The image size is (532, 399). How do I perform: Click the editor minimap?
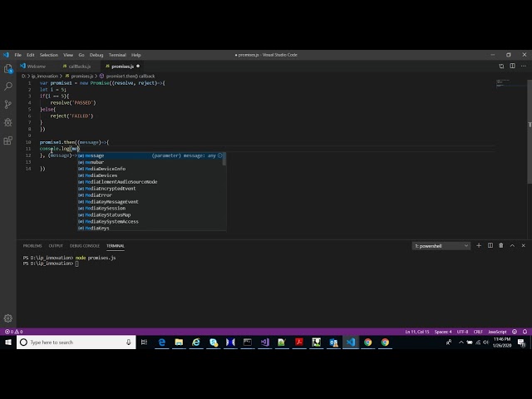[511, 83]
